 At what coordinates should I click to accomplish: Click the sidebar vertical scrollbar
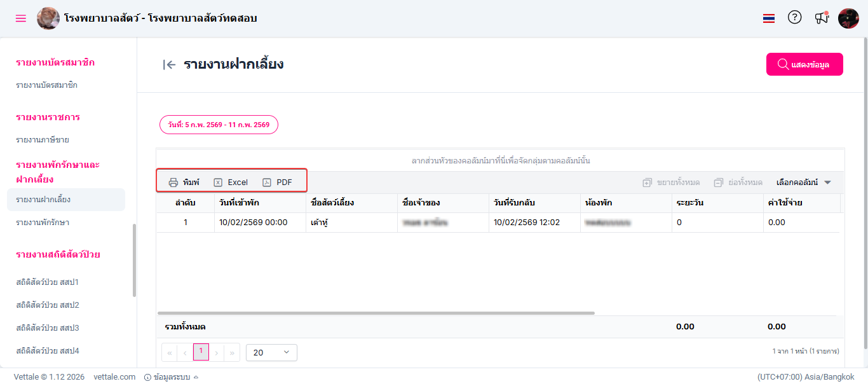(x=134, y=261)
